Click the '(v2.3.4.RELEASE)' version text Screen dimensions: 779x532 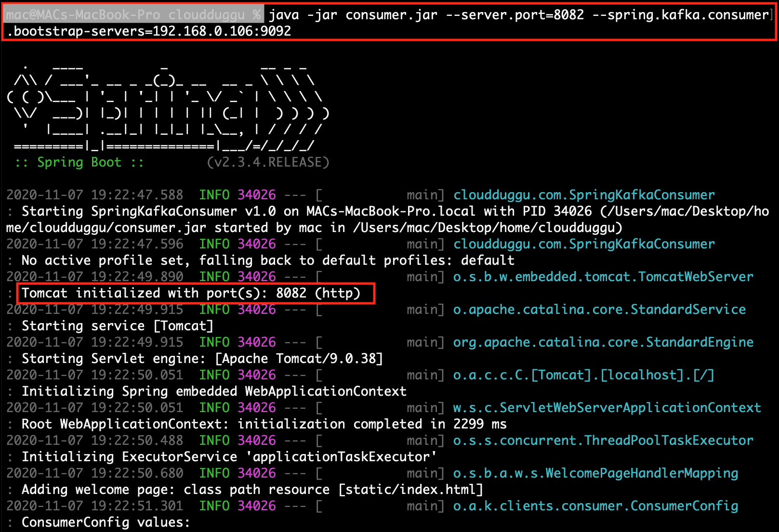268,162
